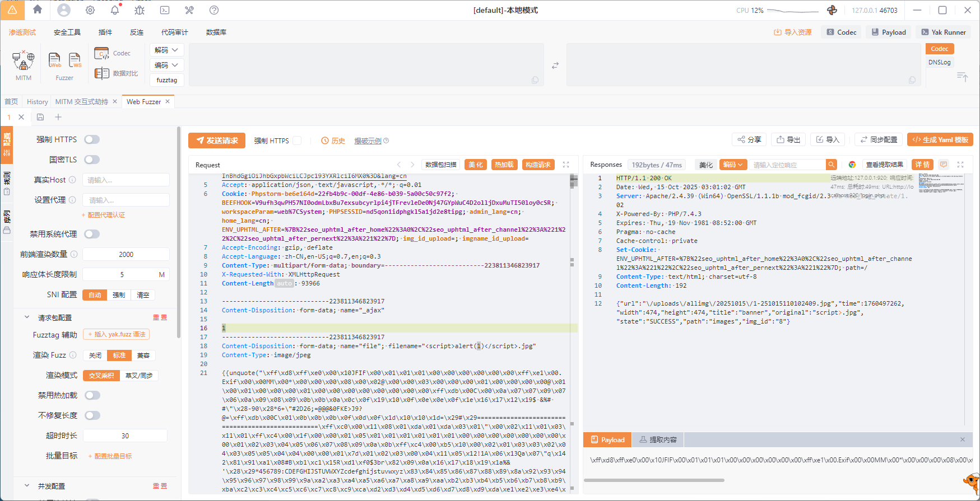Image resolution: width=980 pixels, height=501 pixels.
Task: Open response in Chrome browser icon
Action: [852, 165]
